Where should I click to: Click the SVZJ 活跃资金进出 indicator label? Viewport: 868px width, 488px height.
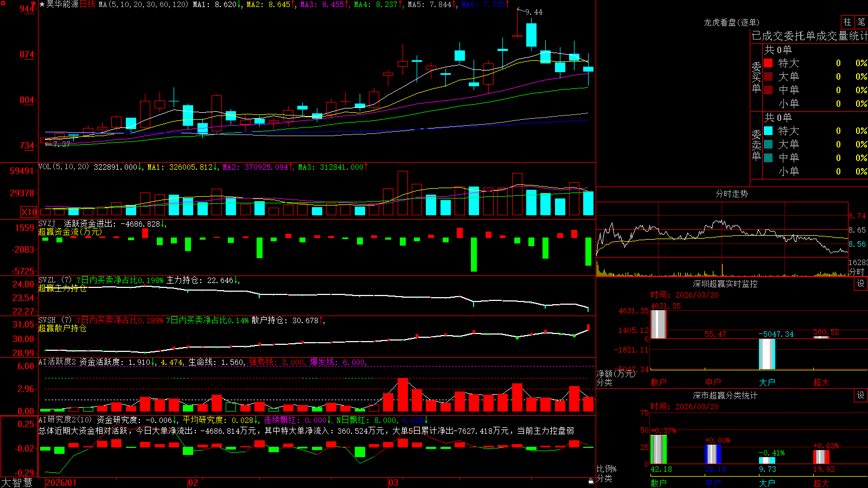coord(78,223)
